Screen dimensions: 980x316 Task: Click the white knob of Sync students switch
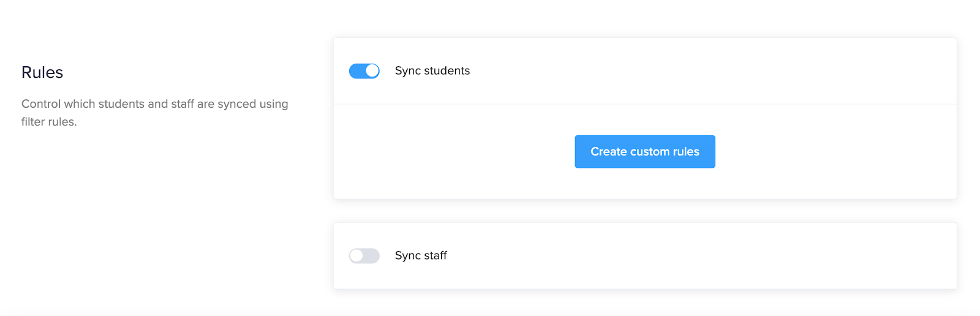(372, 71)
